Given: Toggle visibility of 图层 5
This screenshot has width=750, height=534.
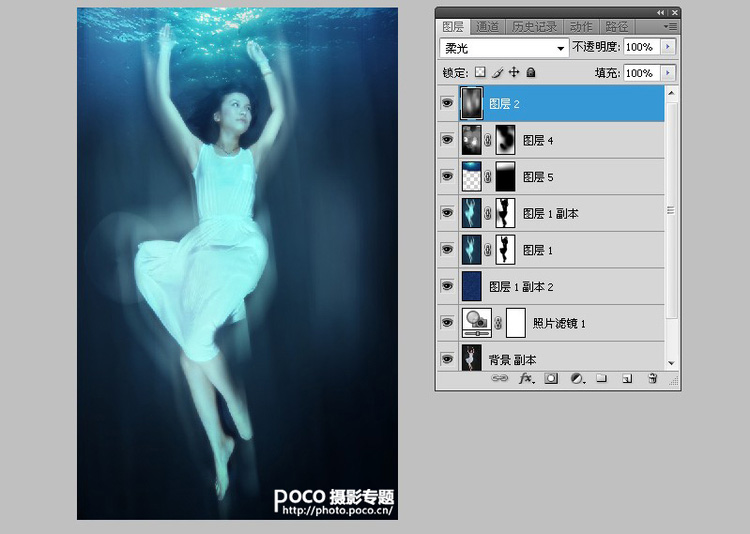Looking at the screenshot, I should point(447,176).
